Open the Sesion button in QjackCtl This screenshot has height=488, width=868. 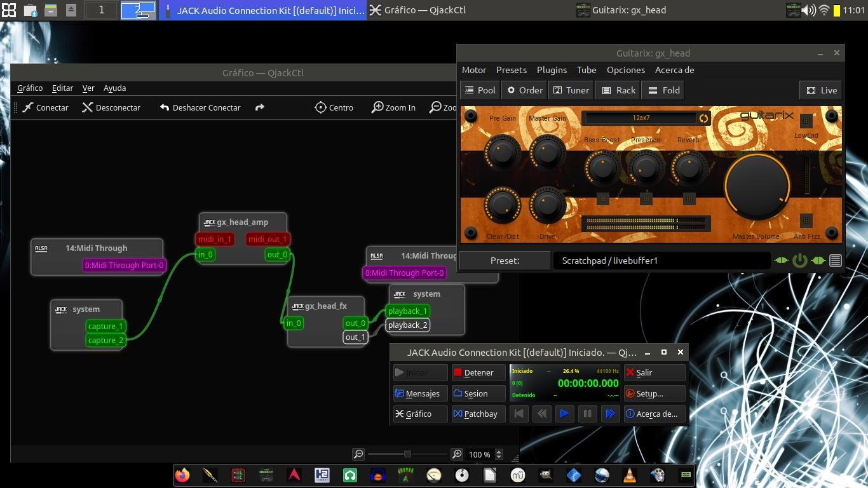tap(478, 393)
